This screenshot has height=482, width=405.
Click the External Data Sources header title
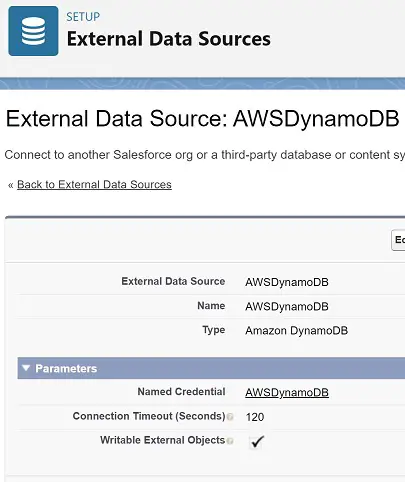click(169, 39)
